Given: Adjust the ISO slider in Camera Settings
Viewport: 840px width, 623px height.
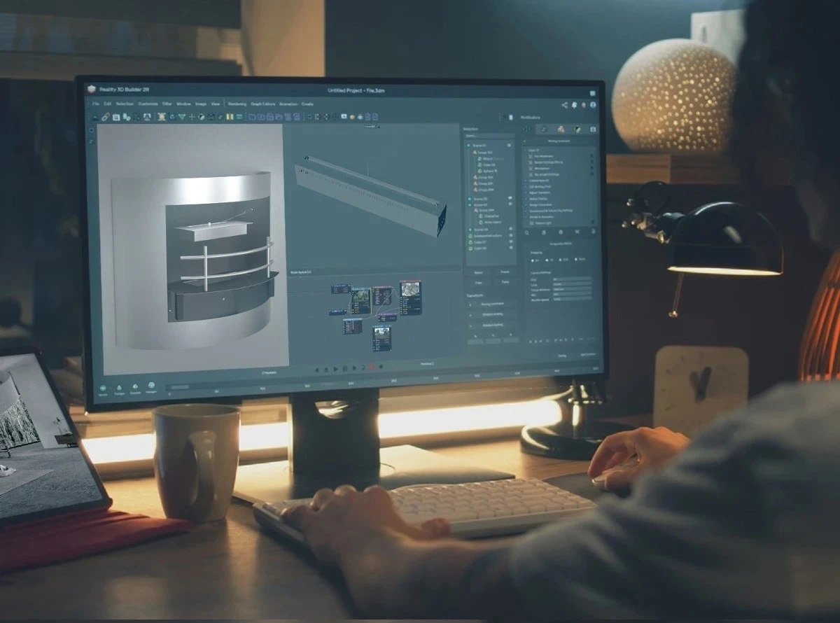Looking at the screenshot, I should (x=572, y=295).
